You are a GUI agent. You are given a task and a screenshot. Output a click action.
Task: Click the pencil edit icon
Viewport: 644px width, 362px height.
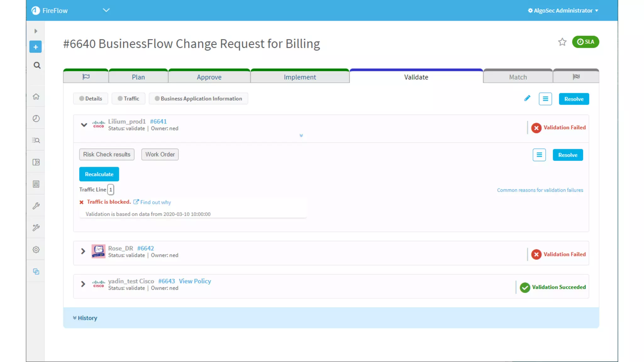(x=527, y=98)
